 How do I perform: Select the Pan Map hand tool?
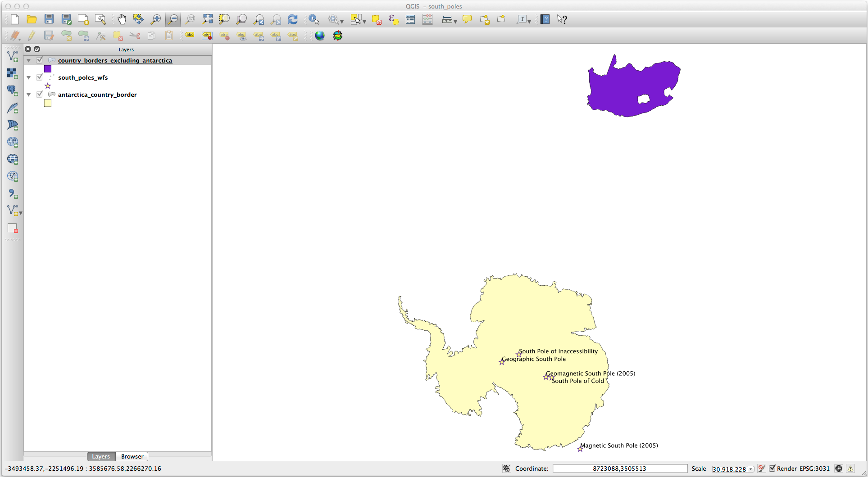coord(122,19)
